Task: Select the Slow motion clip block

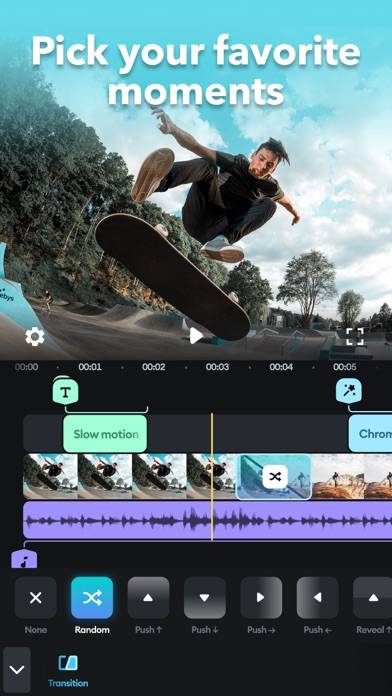Action: tap(105, 434)
